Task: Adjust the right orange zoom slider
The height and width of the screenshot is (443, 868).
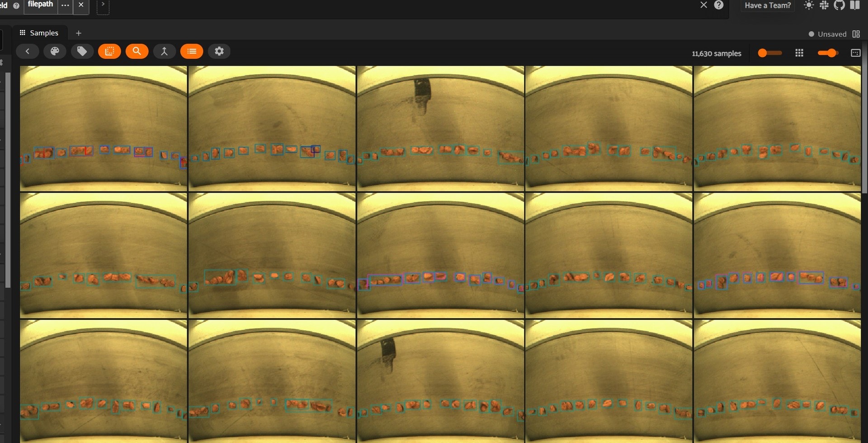Action: coord(828,53)
